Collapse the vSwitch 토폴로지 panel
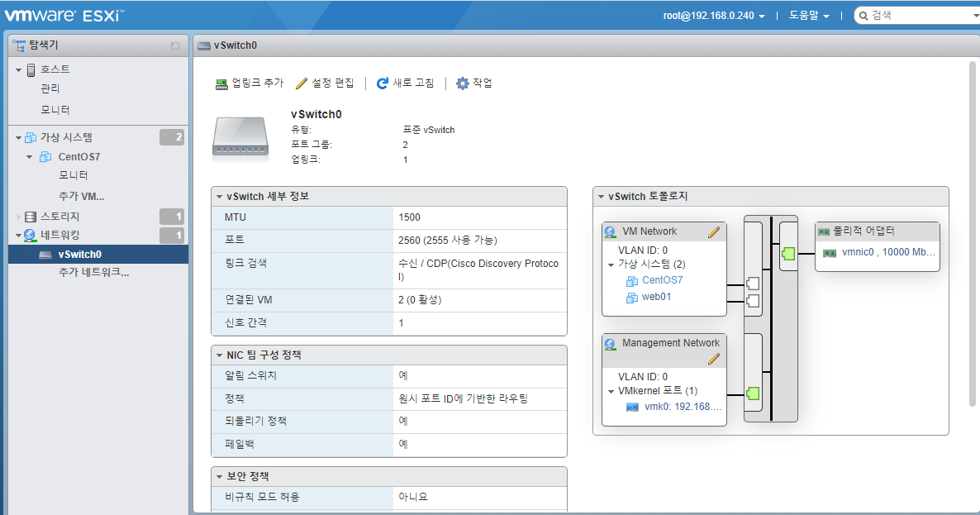980x515 pixels. click(602, 197)
